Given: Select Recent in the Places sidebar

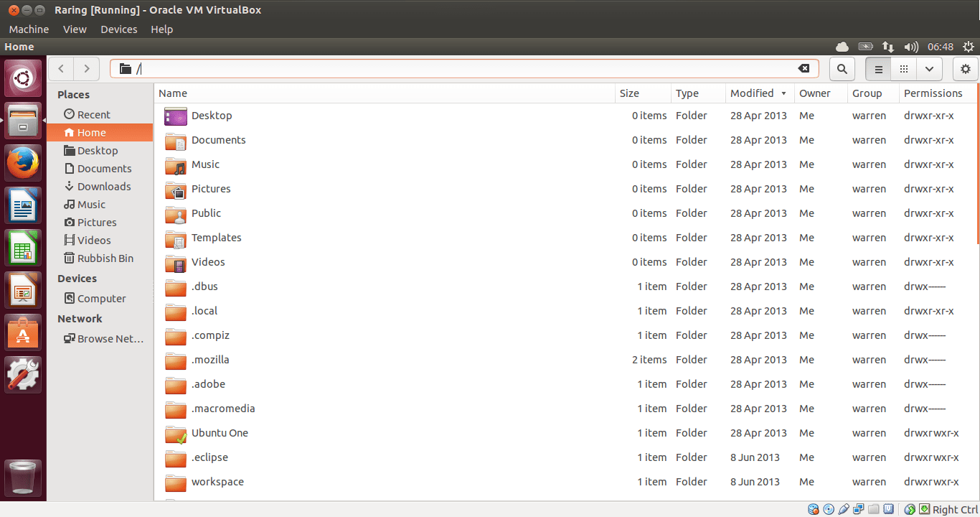Looking at the screenshot, I should pos(100,115).
